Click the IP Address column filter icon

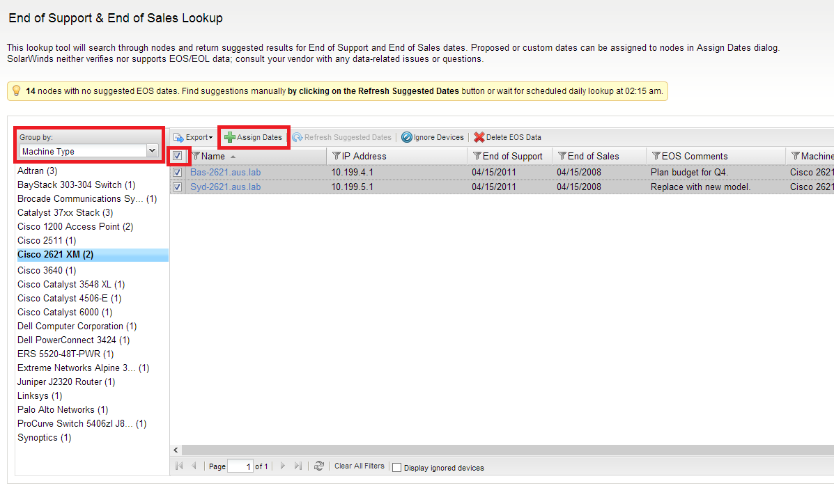coord(336,156)
